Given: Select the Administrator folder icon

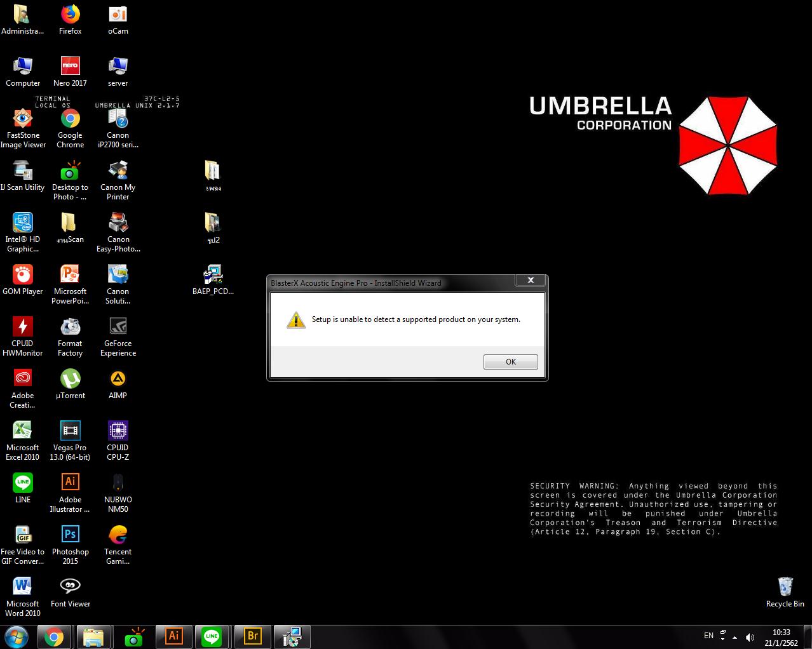Looking at the screenshot, I should [23, 20].
